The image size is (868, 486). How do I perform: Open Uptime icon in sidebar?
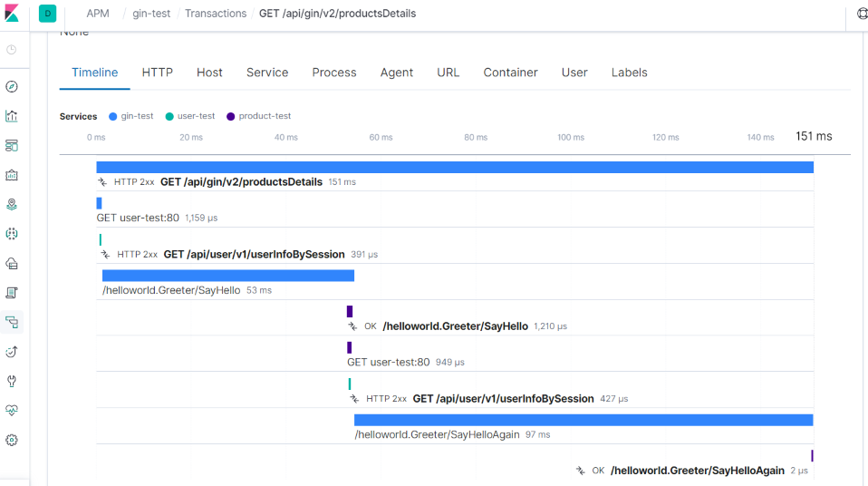click(12, 351)
